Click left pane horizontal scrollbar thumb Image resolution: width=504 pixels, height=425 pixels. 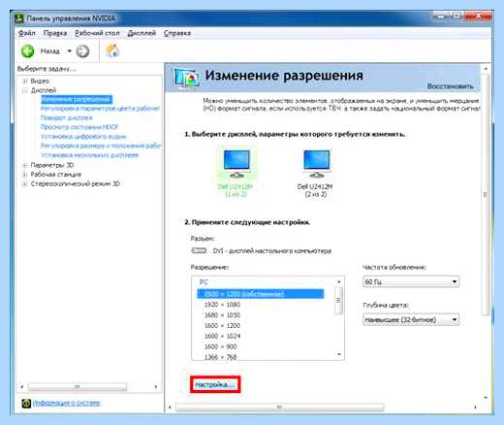pos(78,386)
